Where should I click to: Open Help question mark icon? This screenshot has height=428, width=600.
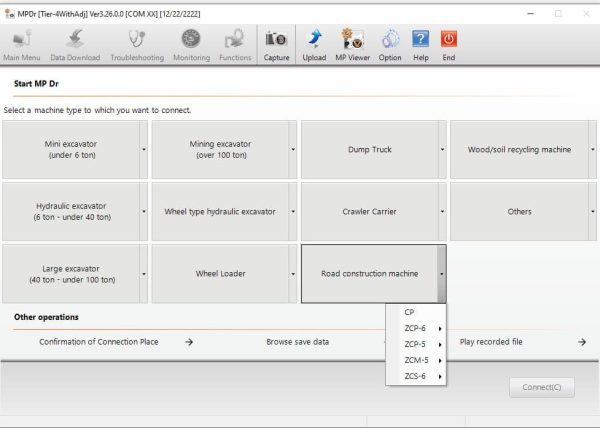[421, 45]
